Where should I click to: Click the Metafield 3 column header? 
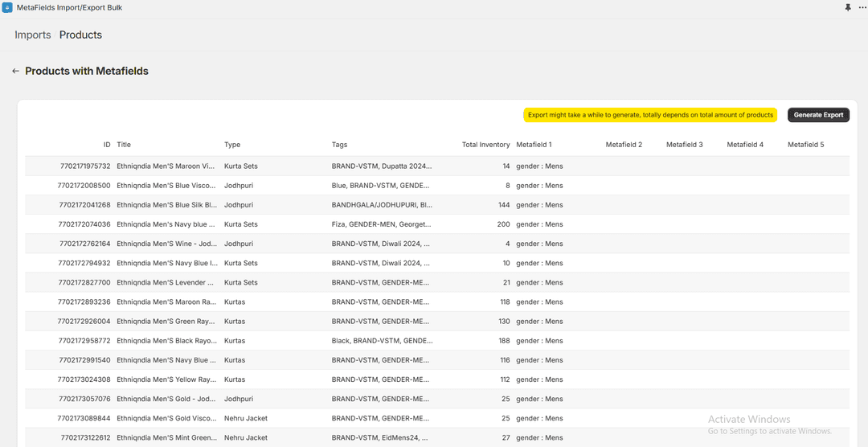click(685, 145)
